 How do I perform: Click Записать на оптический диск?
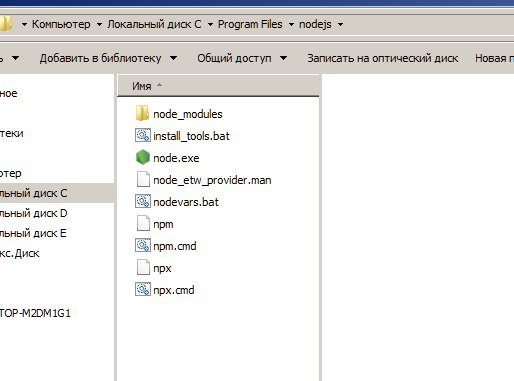pyautogui.click(x=383, y=58)
